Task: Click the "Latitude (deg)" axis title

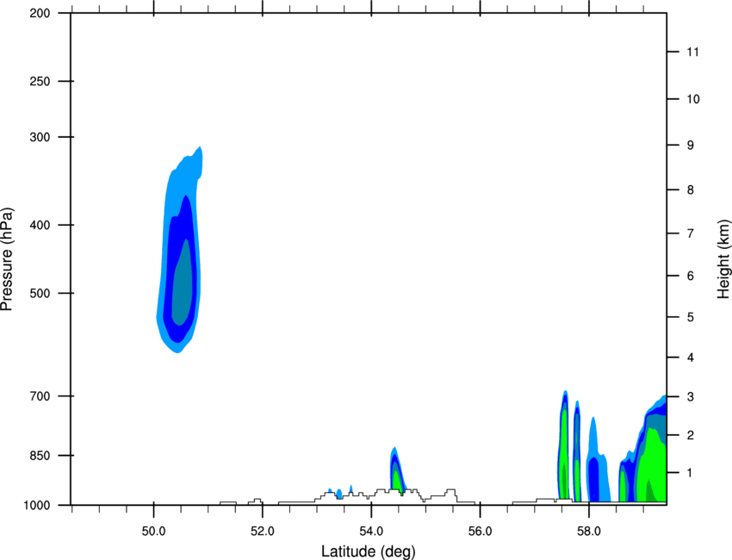Action: (x=369, y=551)
